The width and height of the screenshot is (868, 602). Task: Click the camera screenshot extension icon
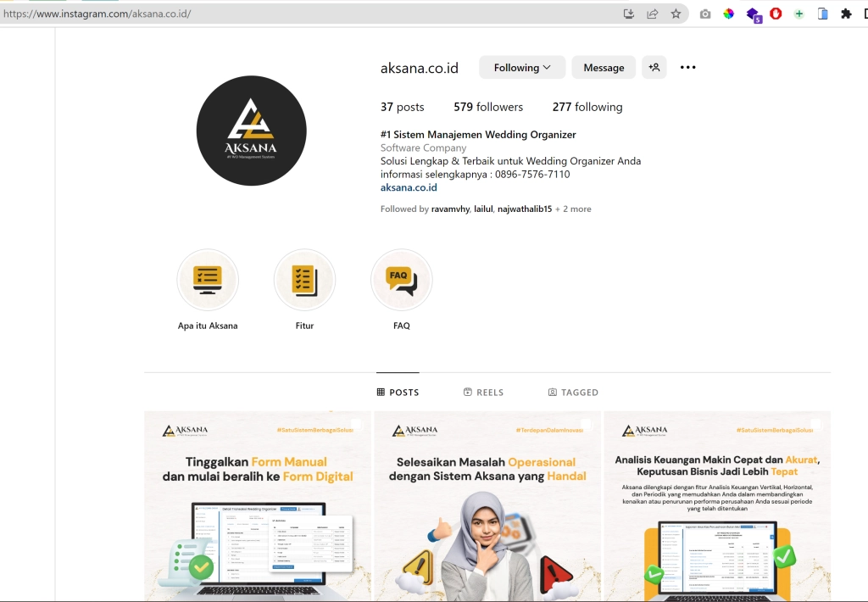pos(705,14)
